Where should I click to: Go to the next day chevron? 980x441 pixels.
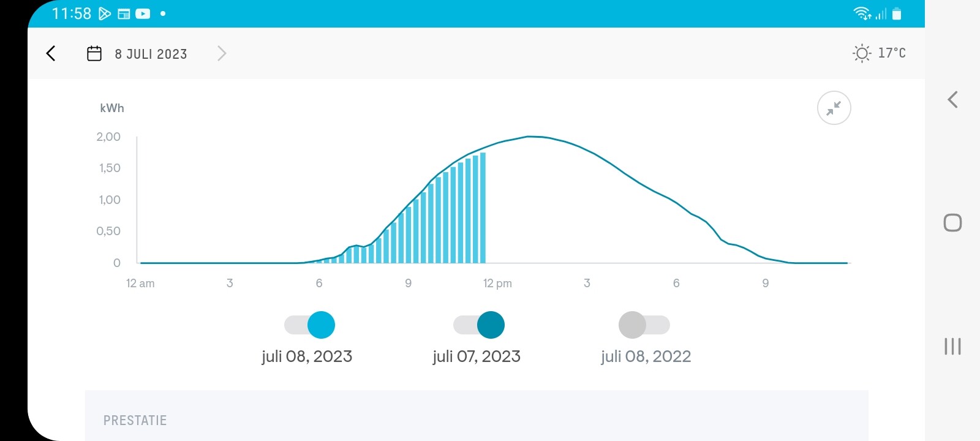point(222,54)
